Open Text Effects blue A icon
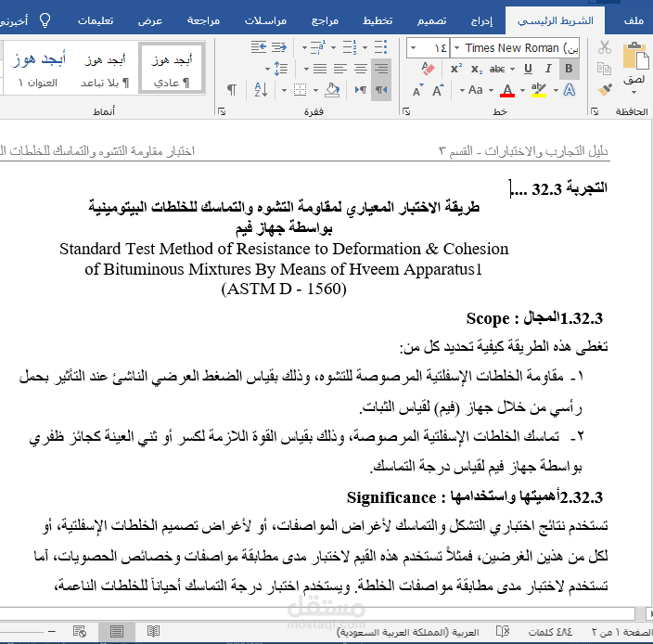Viewport: 653px width, 644px height. pos(570,90)
